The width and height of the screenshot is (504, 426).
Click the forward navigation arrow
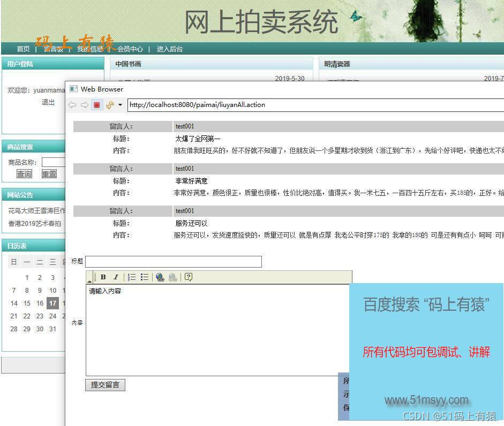84,105
